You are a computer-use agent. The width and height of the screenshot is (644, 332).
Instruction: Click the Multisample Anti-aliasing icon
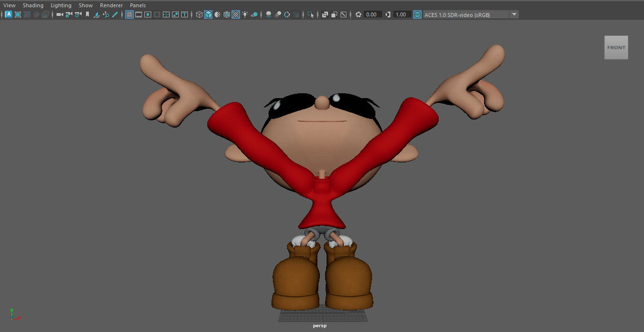[287, 14]
